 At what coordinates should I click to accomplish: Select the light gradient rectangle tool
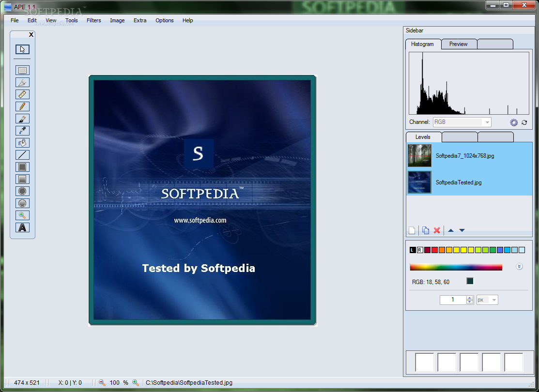[22, 179]
